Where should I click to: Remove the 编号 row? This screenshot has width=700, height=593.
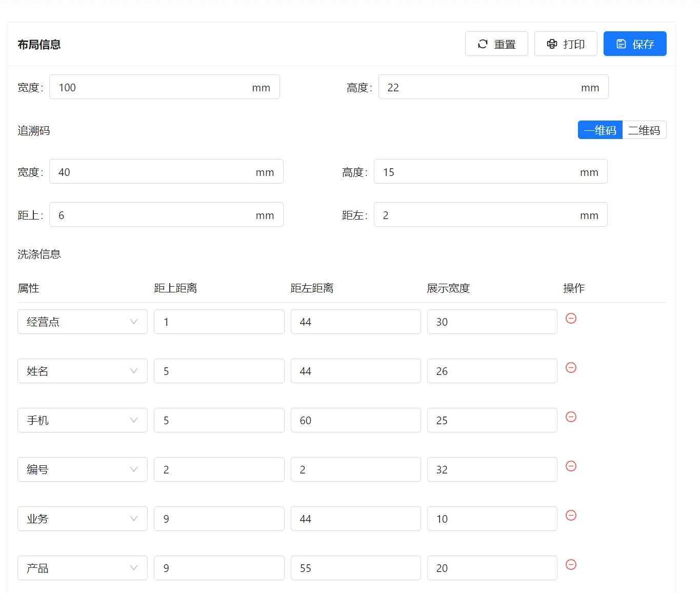[x=571, y=466]
